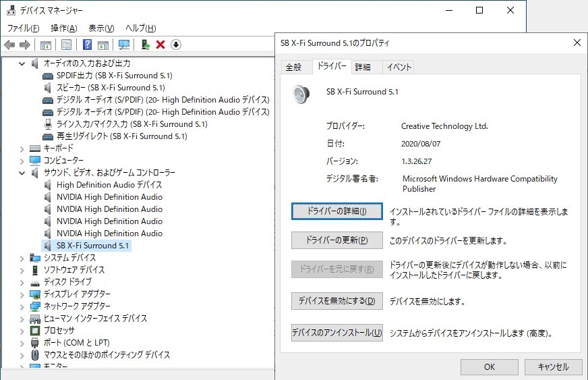Click the keyboard icon beside キーボード

[x=35, y=148]
